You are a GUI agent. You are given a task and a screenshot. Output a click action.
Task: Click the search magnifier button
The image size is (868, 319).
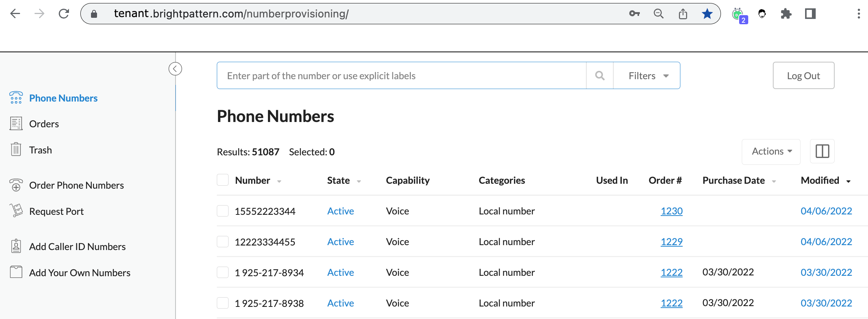[x=600, y=75]
